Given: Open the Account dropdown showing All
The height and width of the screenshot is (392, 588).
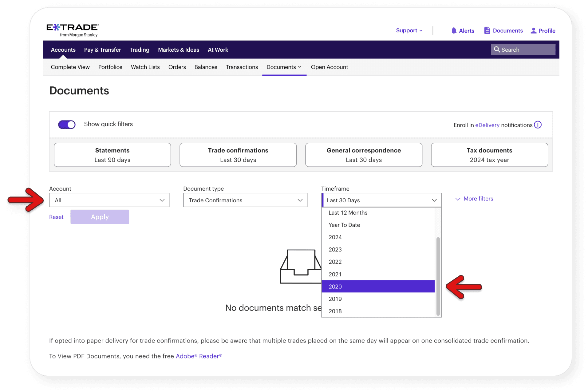Looking at the screenshot, I should point(109,200).
